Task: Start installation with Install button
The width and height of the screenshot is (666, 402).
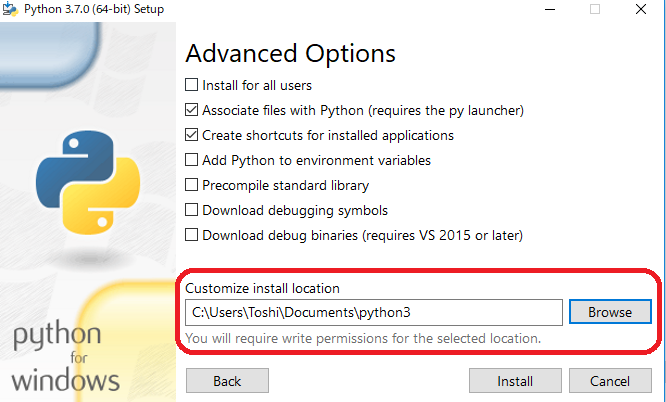Action: tap(515, 381)
